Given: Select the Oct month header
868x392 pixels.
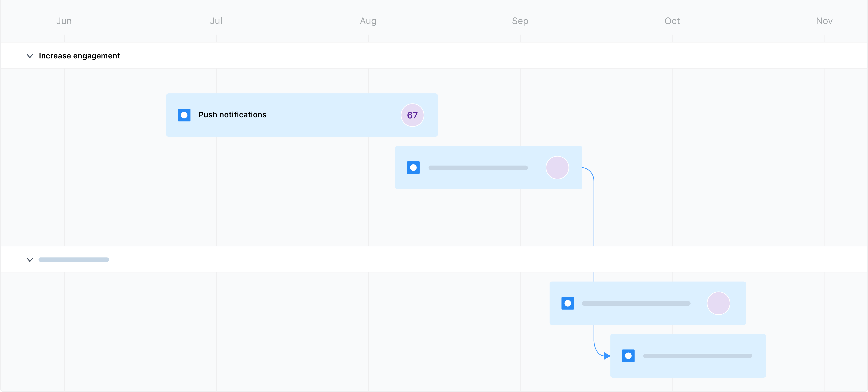Looking at the screenshot, I should (x=672, y=21).
